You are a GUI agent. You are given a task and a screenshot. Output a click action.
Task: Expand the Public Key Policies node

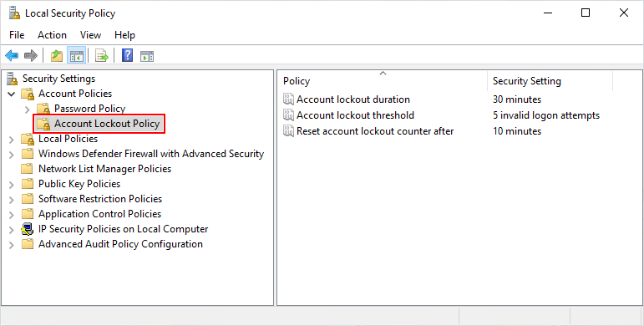tap(12, 185)
